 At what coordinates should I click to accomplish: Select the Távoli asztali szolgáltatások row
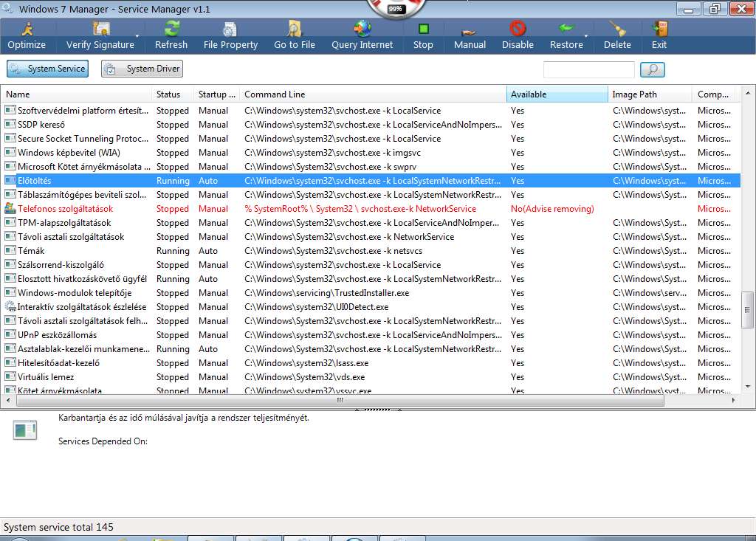pos(371,237)
